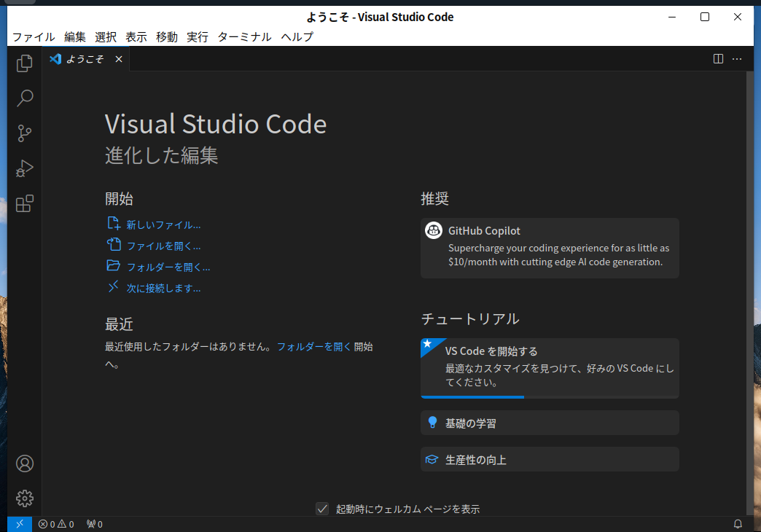Click the 推奨 heading
Screen dimensions: 761x532
pos(435,198)
